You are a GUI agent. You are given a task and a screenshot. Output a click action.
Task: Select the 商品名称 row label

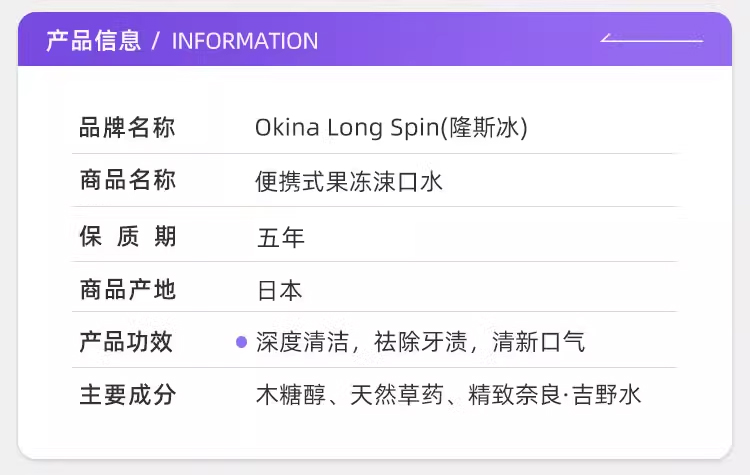(x=128, y=181)
